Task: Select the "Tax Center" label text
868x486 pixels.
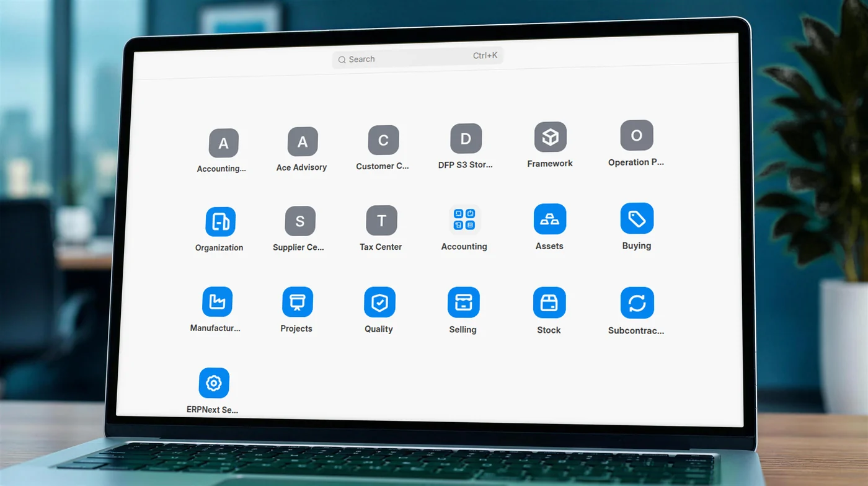Action: [381, 247]
